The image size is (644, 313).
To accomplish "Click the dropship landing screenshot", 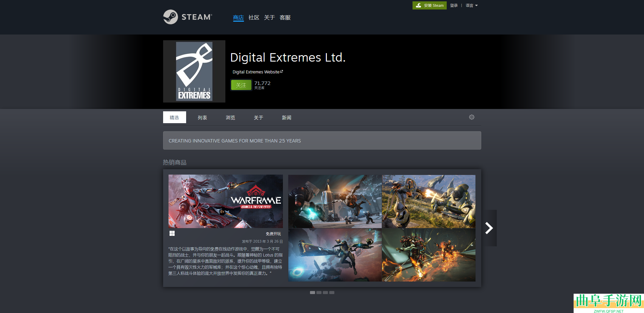I will click(335, 201).
